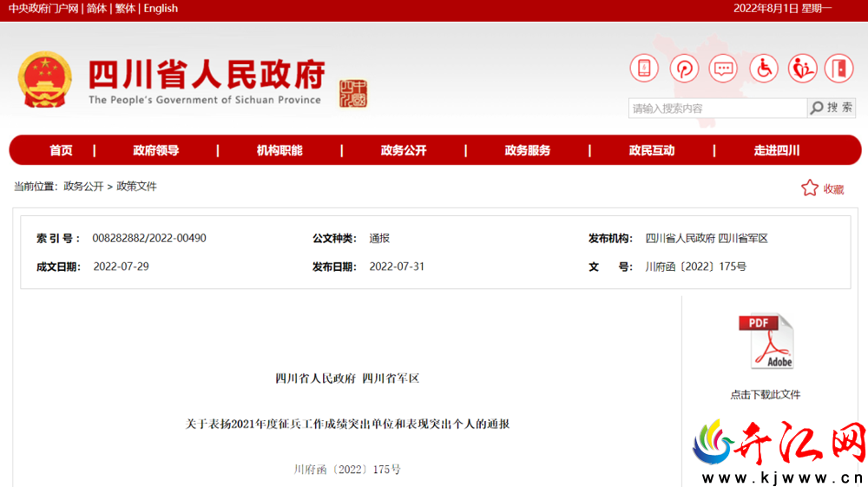Enable accessibility wheelchair icon
This screenshot has width=868, height=487.
coord(764,69)
